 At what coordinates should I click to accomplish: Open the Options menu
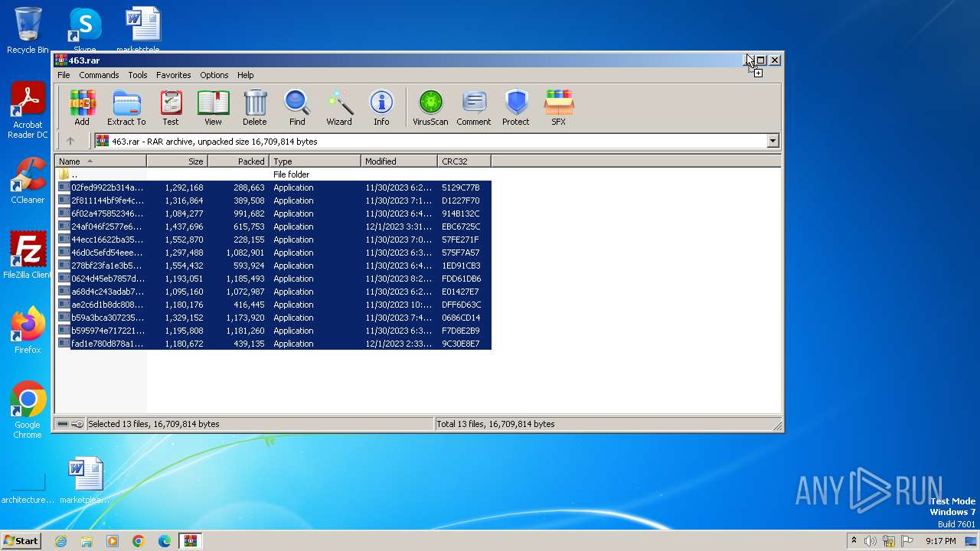point(214,75)
